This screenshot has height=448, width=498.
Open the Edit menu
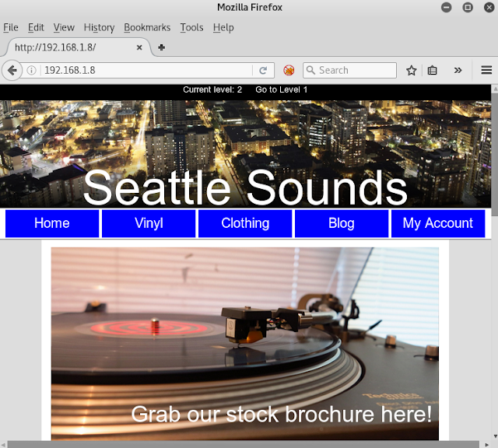tap(36, 27)
